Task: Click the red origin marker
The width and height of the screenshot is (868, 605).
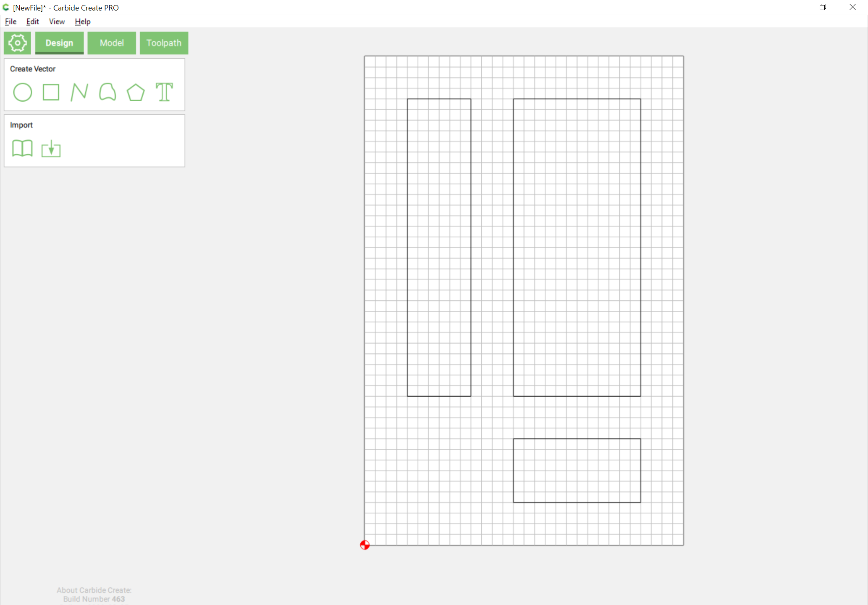Action: tap(365, 545)
